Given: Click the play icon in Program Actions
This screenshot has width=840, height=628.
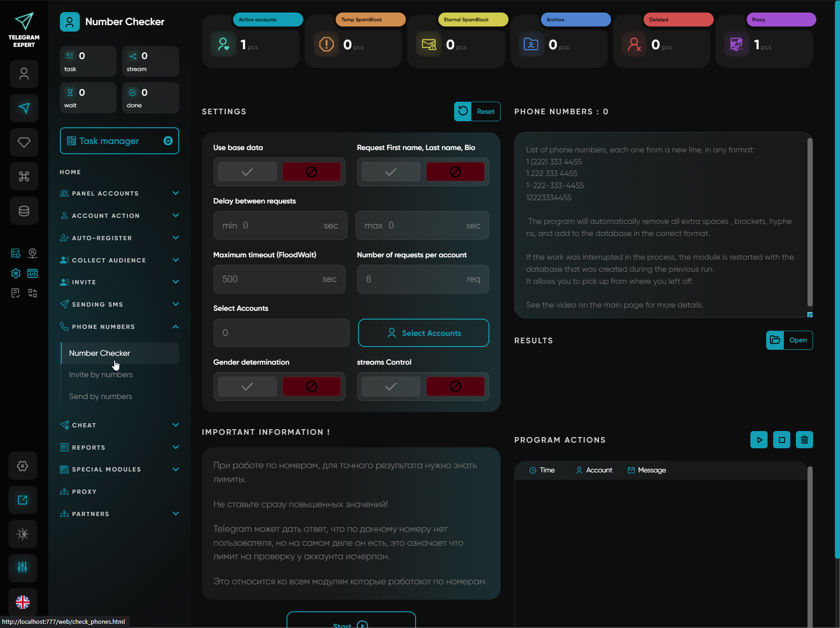Looking at the screenshot, I should point(759,440).
